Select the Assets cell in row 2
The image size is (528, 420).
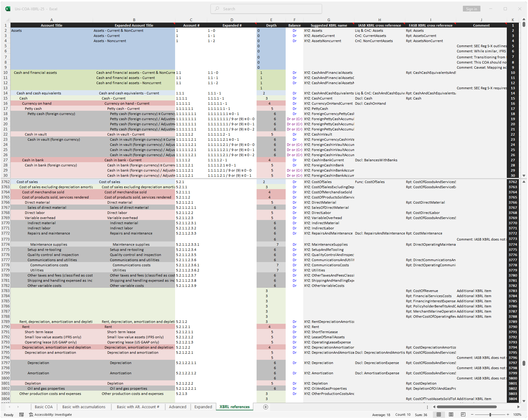click(x=51, y=31)
